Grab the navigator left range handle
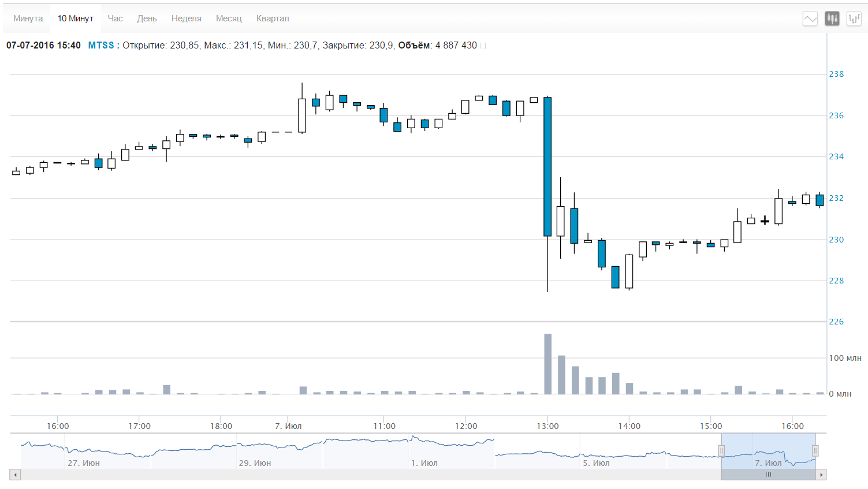868x489 pixels. (721, 450)
